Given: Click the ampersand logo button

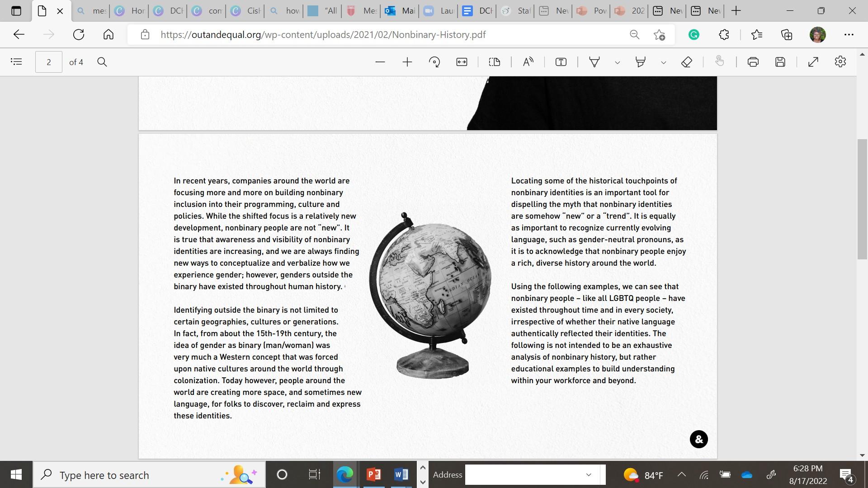Looking at the screenshot, I should coord(699,439).
